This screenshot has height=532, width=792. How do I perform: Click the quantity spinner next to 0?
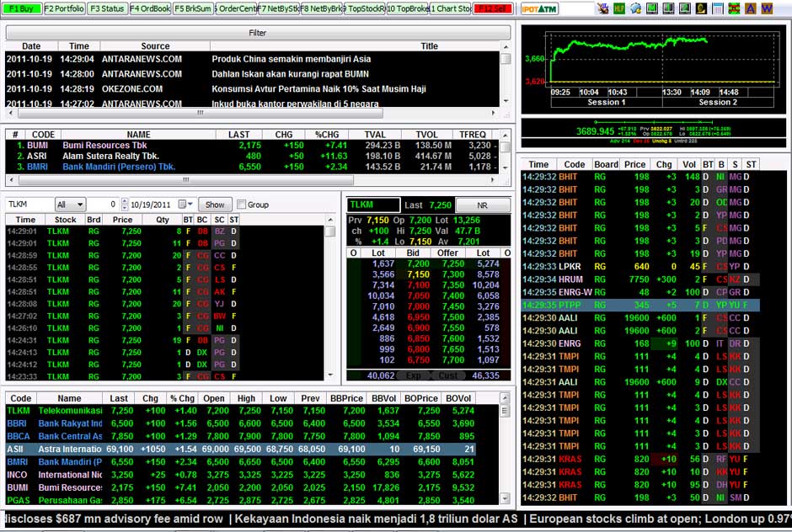(124, 205)
